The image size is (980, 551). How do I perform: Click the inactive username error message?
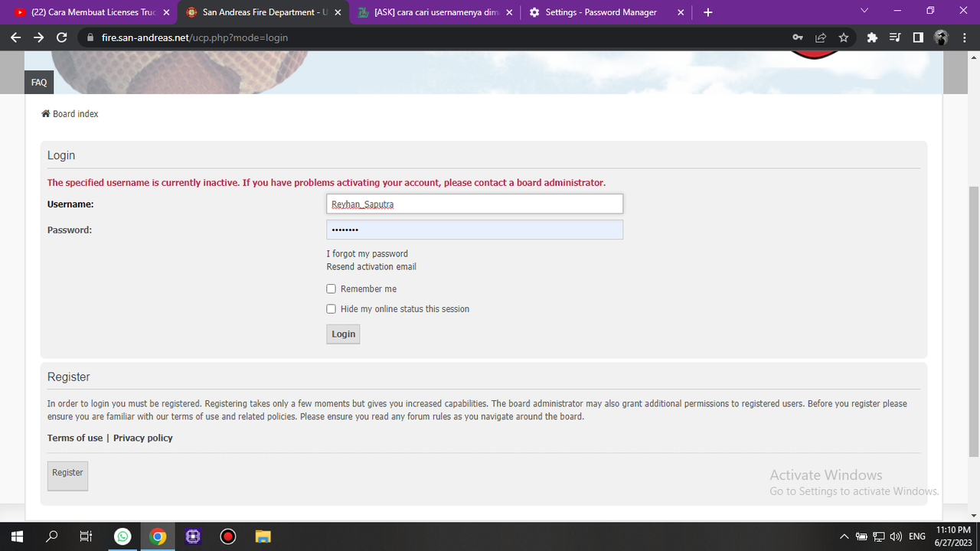click(x=326, y=182)
